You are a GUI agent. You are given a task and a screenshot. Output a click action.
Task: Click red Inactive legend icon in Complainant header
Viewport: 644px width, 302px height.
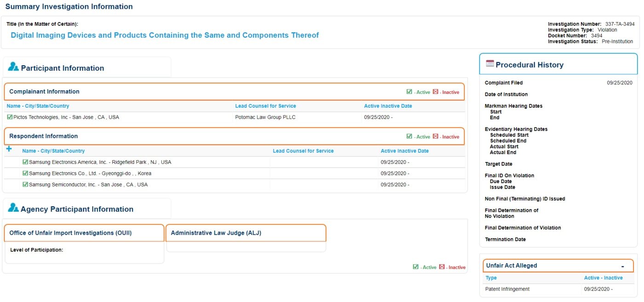point(436,92)
